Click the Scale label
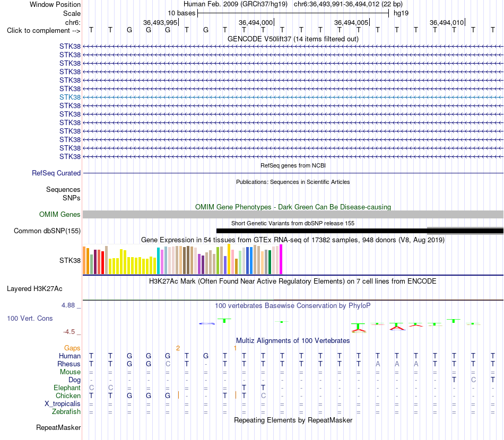 [x=72, y=13]
